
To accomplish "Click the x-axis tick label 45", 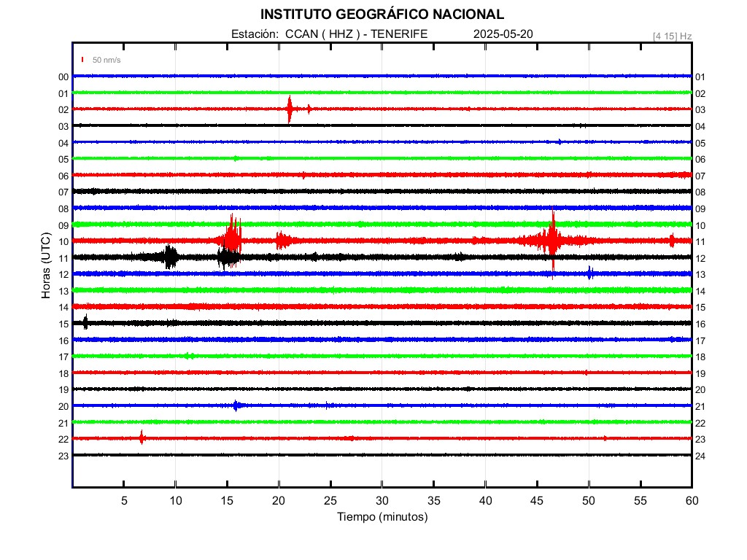I will pos(537,500).
